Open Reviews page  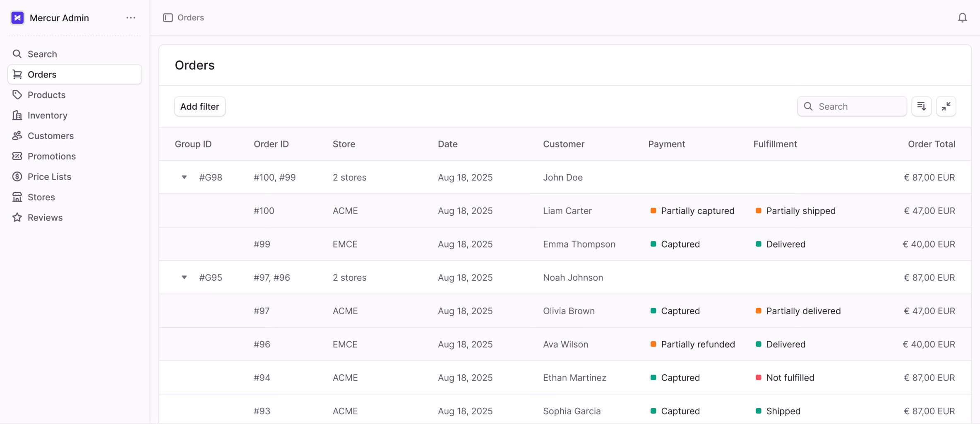pyautogui.click(x=74, y=217)
